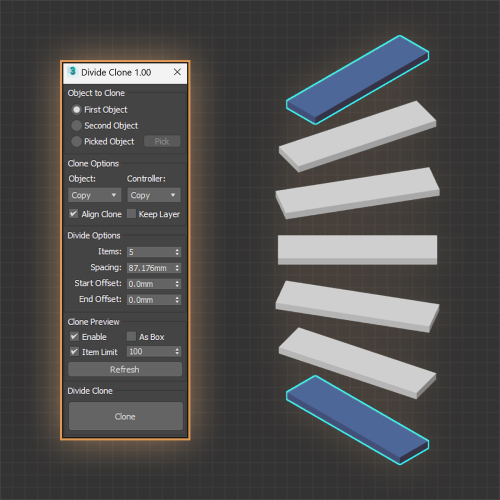500x500 pixels.
Task: Click the Pick button
Action: [x=162, y=141]
